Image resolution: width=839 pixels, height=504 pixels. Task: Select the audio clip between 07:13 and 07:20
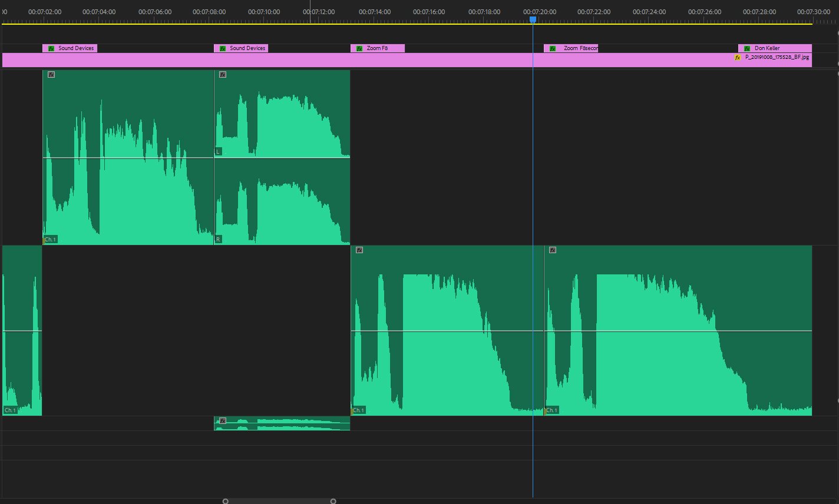(x=447, y=330)
